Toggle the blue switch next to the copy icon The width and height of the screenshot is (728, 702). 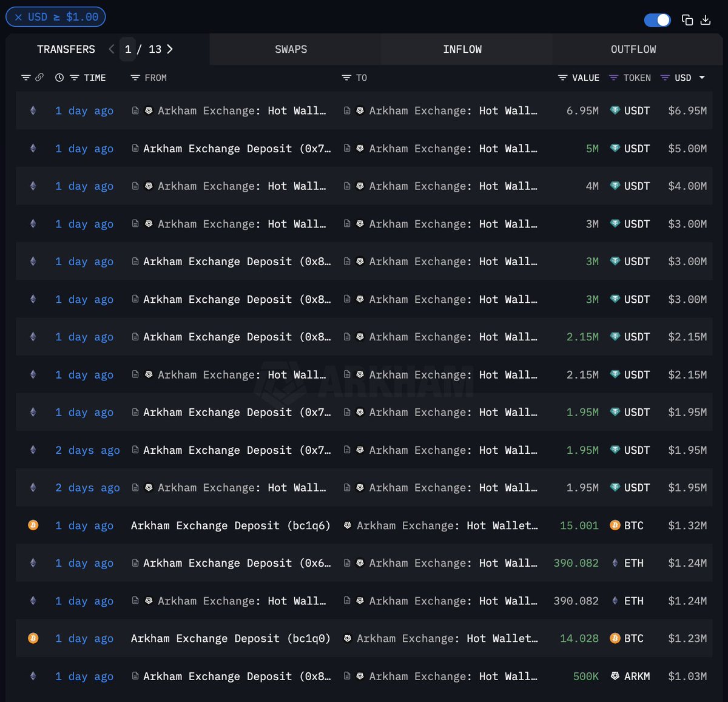[657, 20]
